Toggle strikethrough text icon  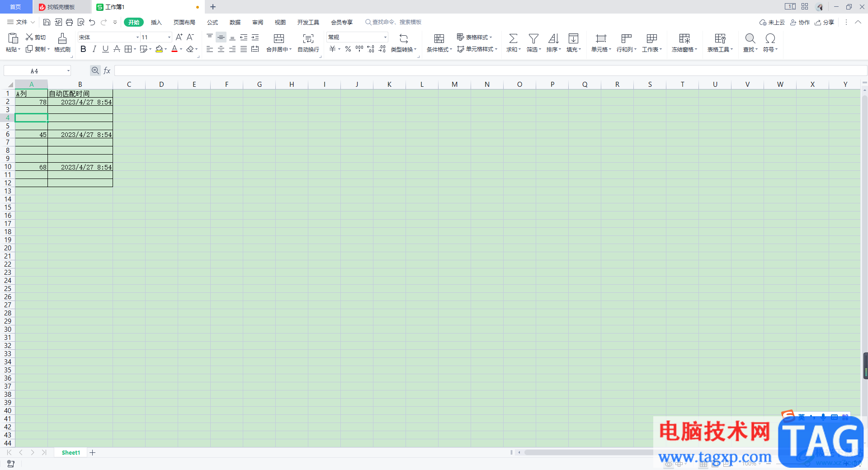tap(117, 49)
